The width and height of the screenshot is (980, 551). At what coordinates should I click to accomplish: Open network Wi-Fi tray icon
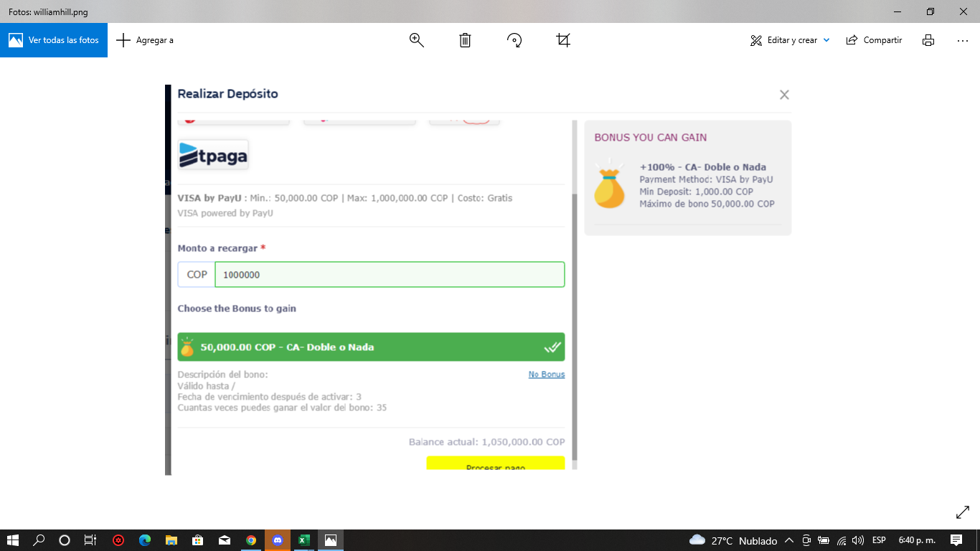tap(842, 540)
